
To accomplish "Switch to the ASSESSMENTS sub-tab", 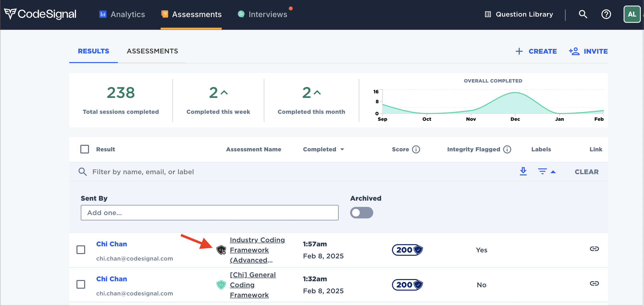I will [x=152, y=51].
